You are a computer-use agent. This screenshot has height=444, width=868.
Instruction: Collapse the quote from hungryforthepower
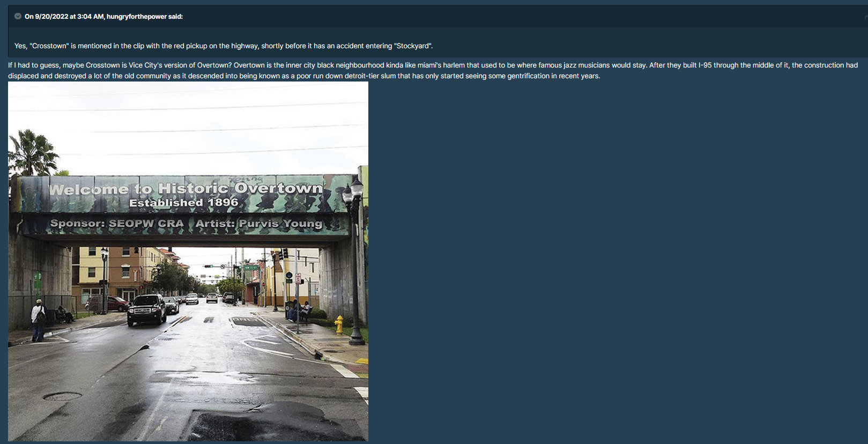coord(18,17)
